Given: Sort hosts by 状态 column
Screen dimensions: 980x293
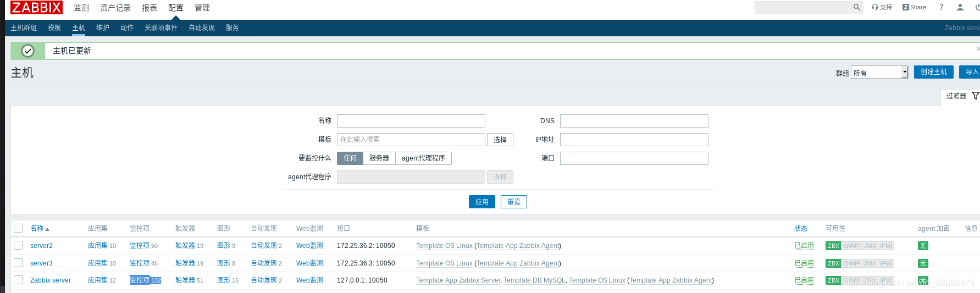Looking at the screenshot, I should [x=801, y=228].
